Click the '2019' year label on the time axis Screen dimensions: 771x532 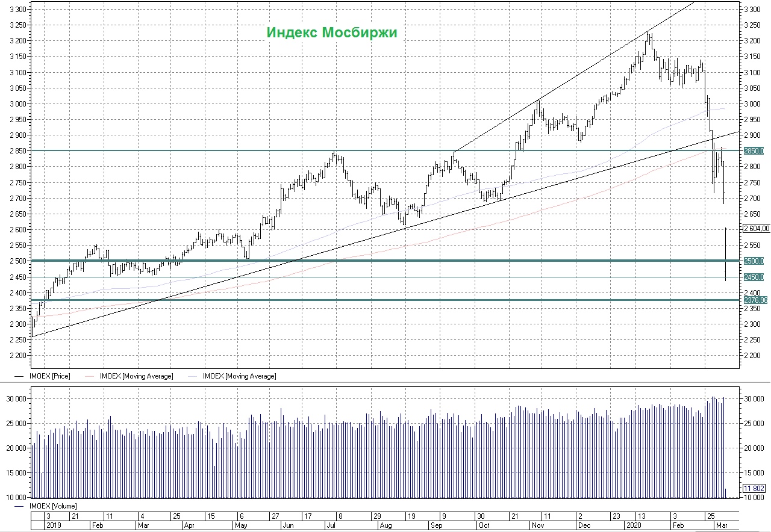click(x=54, y=525)
